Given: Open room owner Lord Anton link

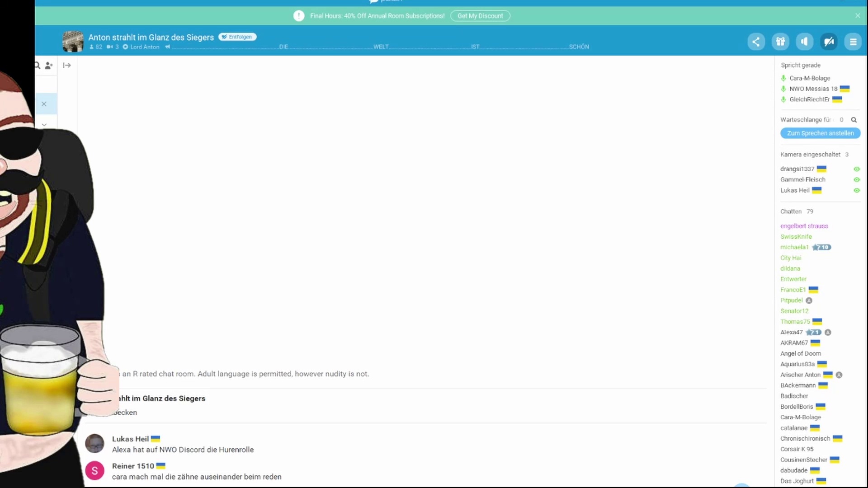Looking at the screenshot, I should click(144, 47).
